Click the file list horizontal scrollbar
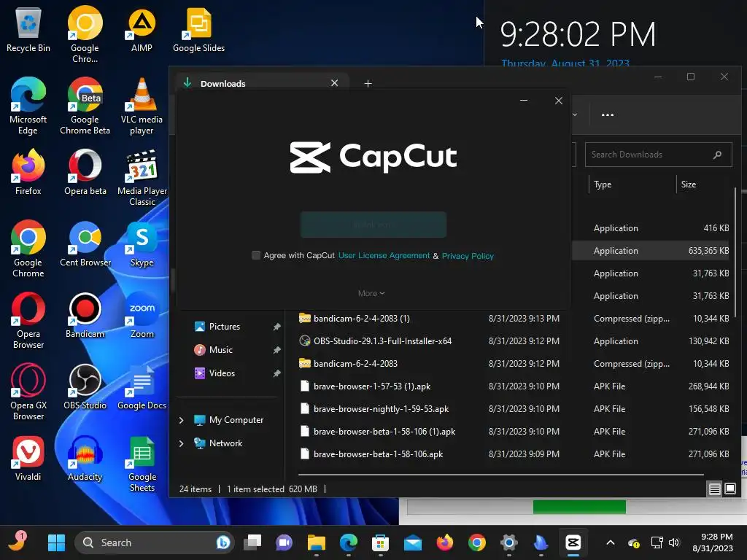The image size is (747, 560). tap(500, 474)
